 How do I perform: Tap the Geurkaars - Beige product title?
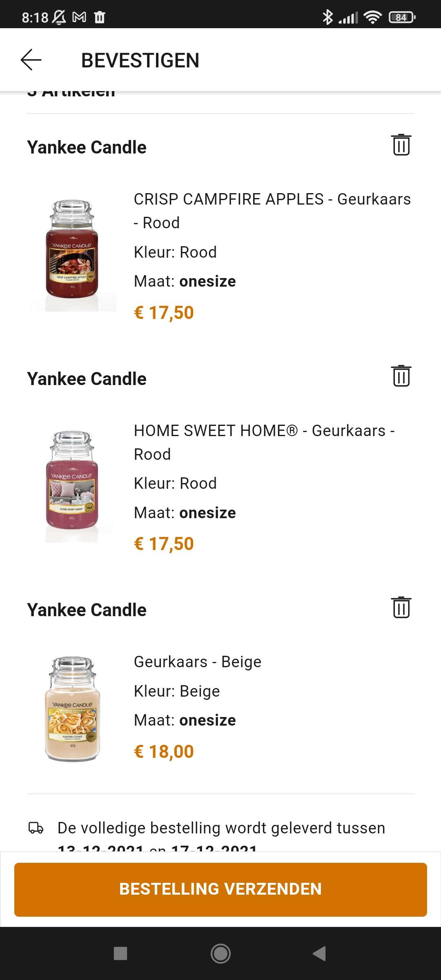pos(198,662)
